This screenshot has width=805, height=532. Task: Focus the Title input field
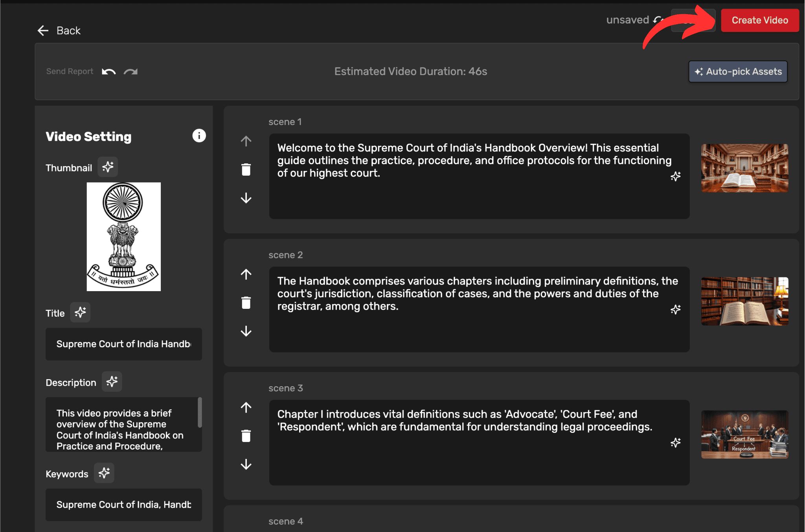[x=124, y=344]
